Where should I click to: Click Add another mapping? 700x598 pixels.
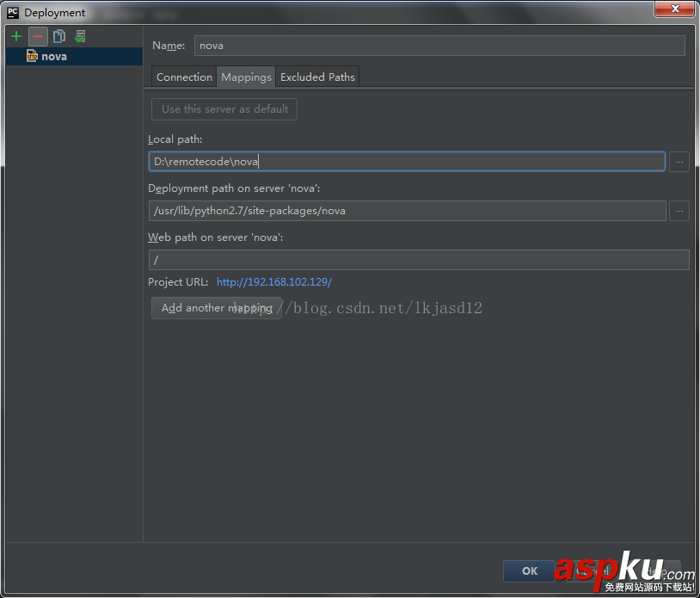216,307
